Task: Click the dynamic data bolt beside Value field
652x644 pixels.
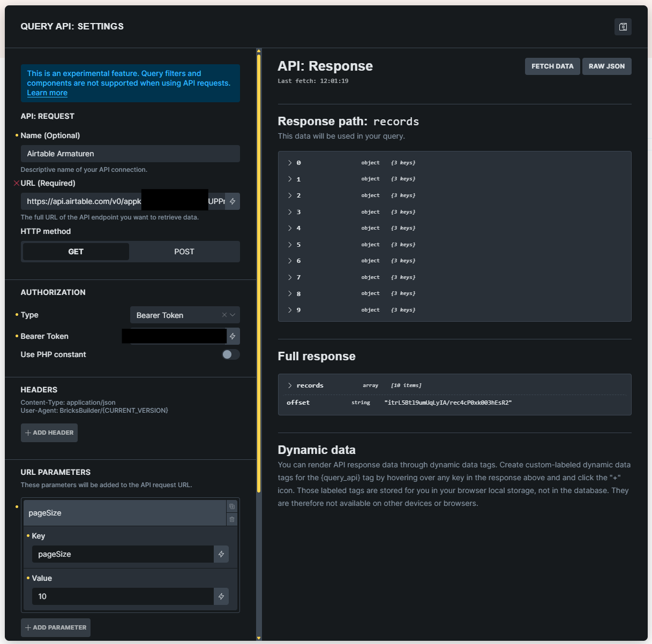Action: (x=221, y=596)
